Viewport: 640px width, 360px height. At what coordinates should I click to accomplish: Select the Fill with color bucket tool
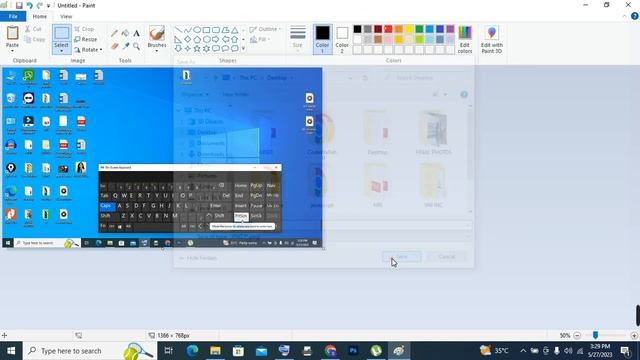click(125, 33)
